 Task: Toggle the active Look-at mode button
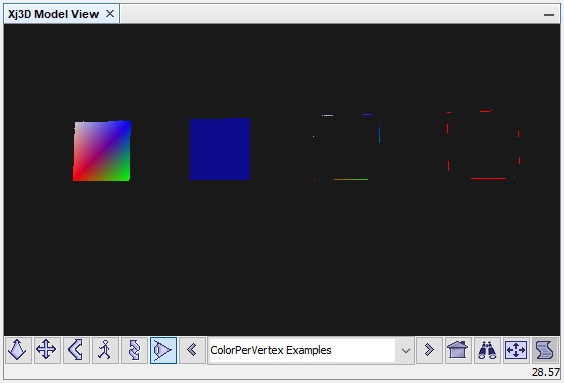click(x=163, y=350)
